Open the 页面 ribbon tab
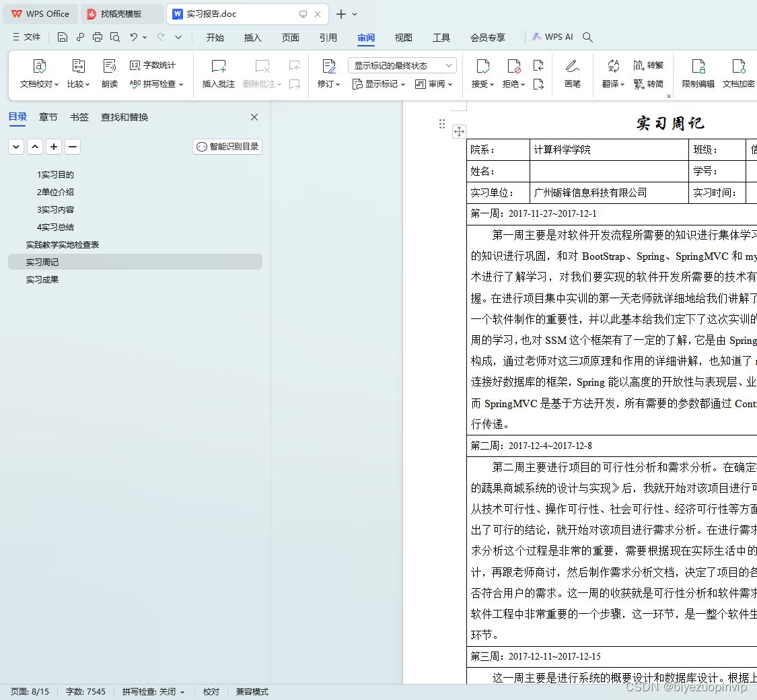Screen dimensions: 757x700 (291, 37)
